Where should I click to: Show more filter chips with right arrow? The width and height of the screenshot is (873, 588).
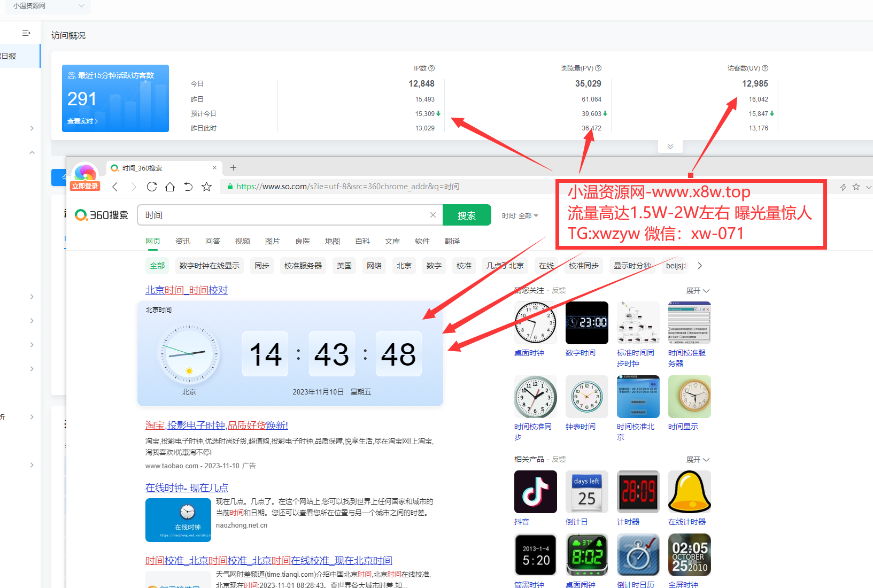(700, 266)
